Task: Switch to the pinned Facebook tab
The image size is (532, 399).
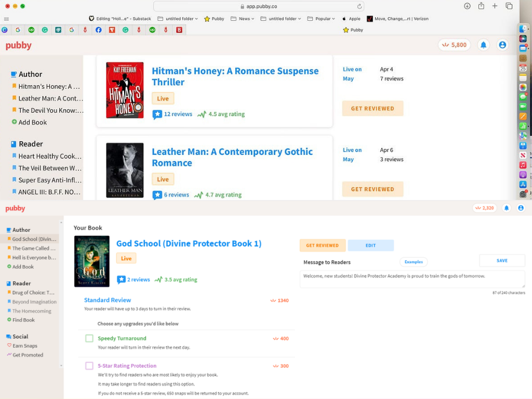Action: point(98,30)
